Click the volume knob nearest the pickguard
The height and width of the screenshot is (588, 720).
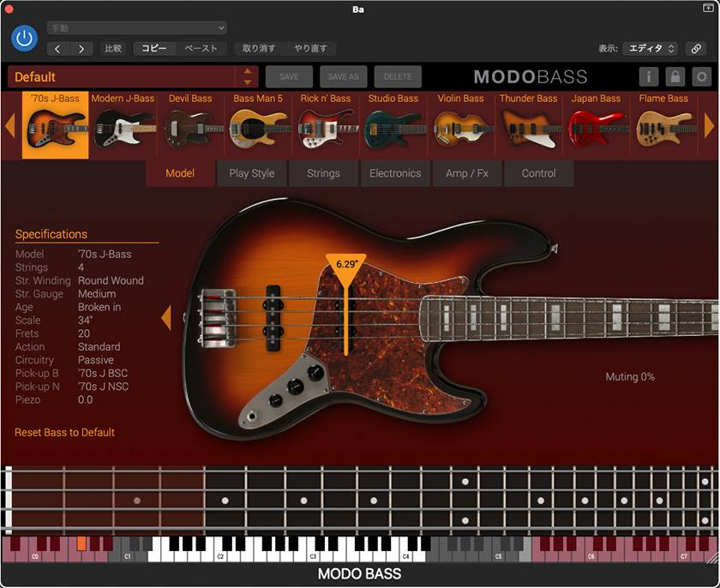coord(315,372)
